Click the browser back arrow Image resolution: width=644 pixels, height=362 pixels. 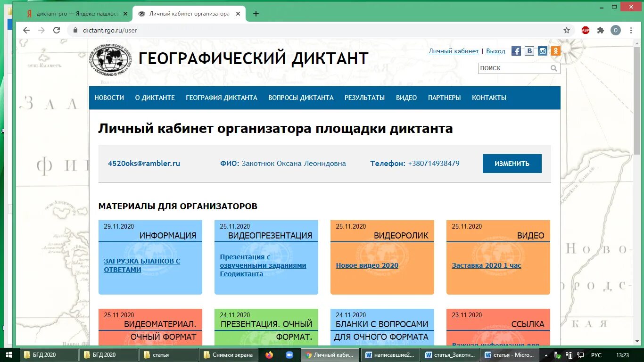(26, 30)
